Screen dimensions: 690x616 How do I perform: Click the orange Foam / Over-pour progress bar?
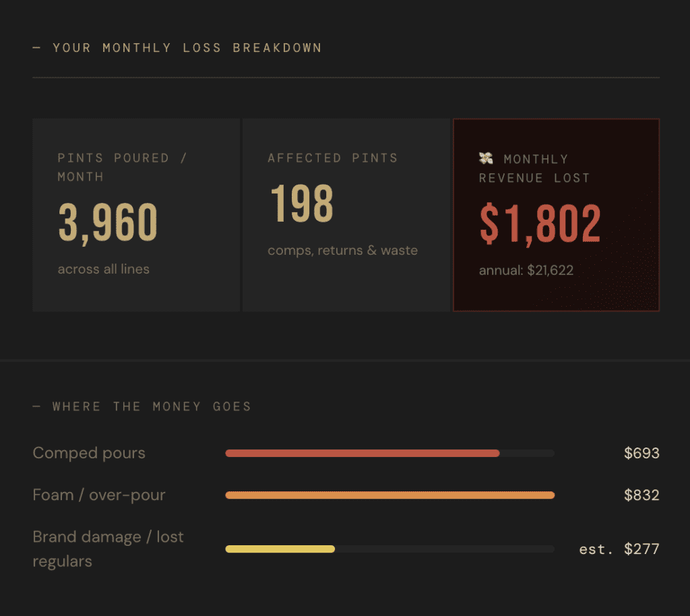389,495
